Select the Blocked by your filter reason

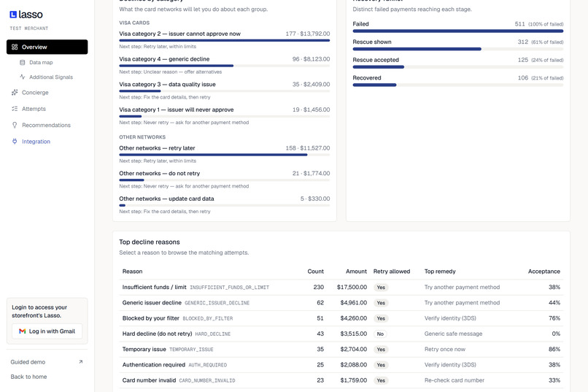click(341, 318)
